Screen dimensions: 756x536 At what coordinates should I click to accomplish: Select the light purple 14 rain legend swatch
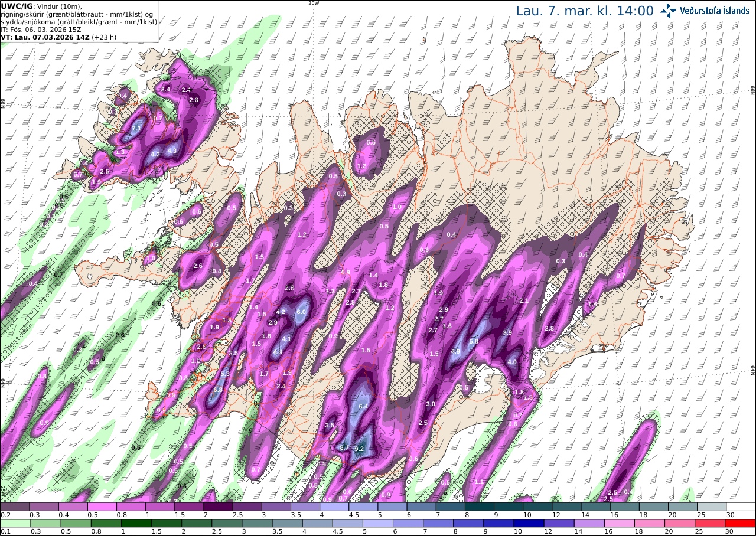(589, 523)
